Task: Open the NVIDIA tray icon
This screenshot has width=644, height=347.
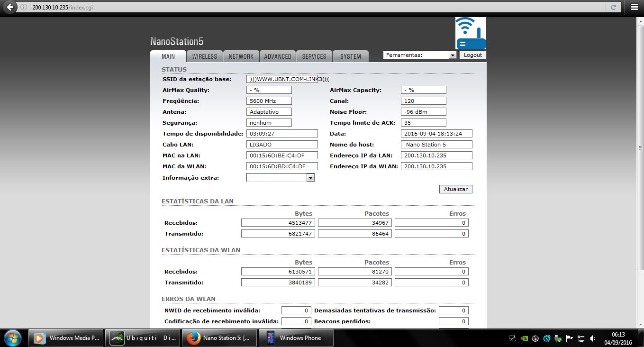Action: (x=524, y=338)
